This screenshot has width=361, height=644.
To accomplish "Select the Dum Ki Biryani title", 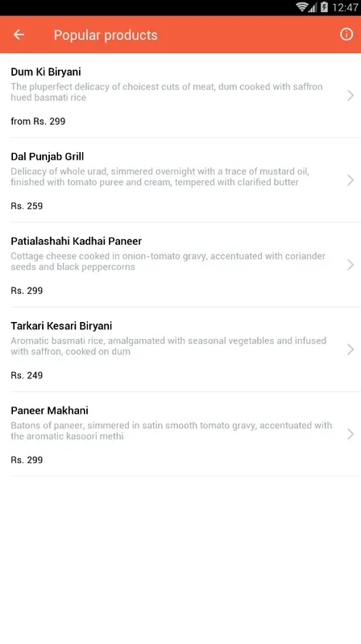I will (x=46, y=72).
